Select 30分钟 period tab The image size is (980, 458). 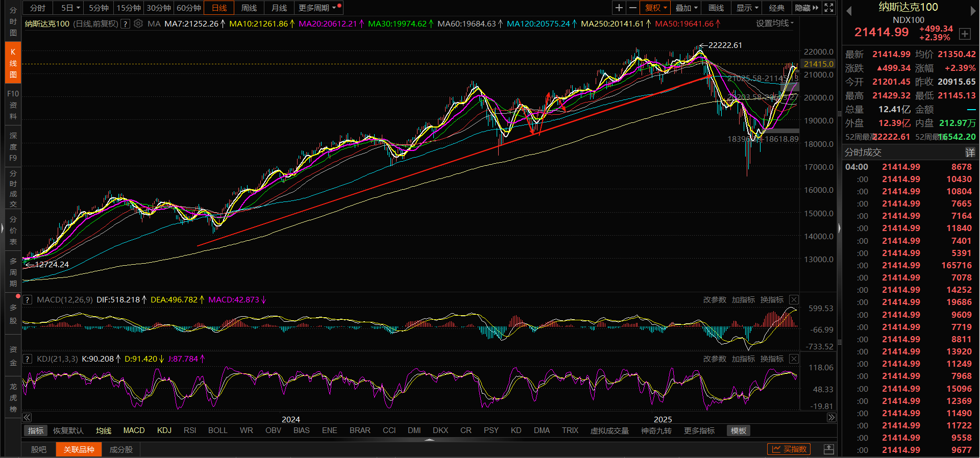click(159, 8)
